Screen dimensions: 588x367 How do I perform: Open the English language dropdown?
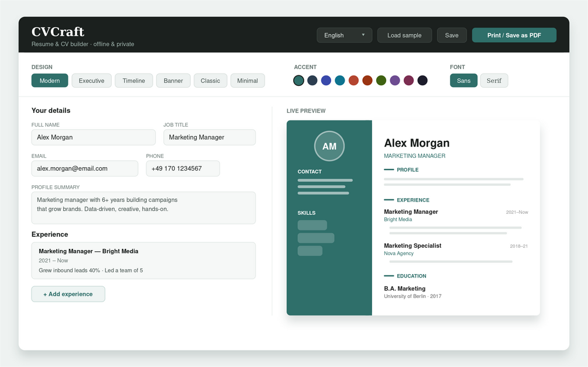(344, 35)
